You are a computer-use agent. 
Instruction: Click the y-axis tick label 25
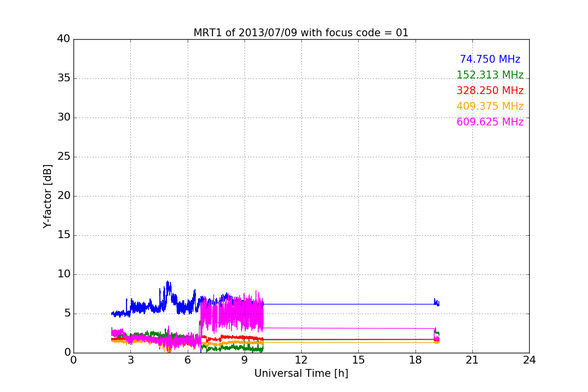[x=64, y=157]
